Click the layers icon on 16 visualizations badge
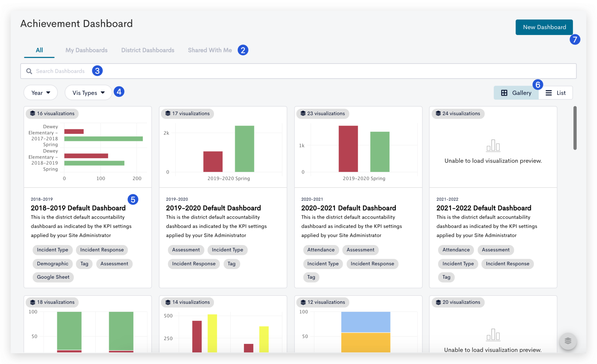 click(x=32, y=114)
